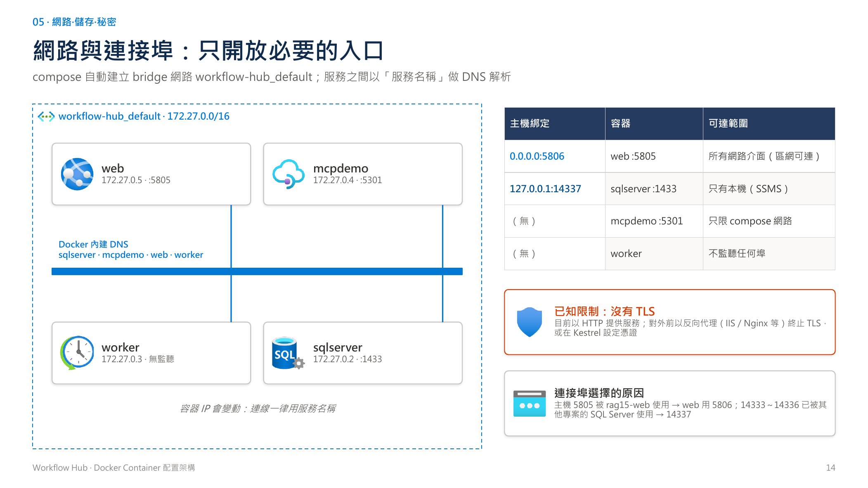Viewport: 868px width, 488px height.
Task: Click the thick blue DNS bus bar
Action: pyautogui.click(x=257, y=271)
